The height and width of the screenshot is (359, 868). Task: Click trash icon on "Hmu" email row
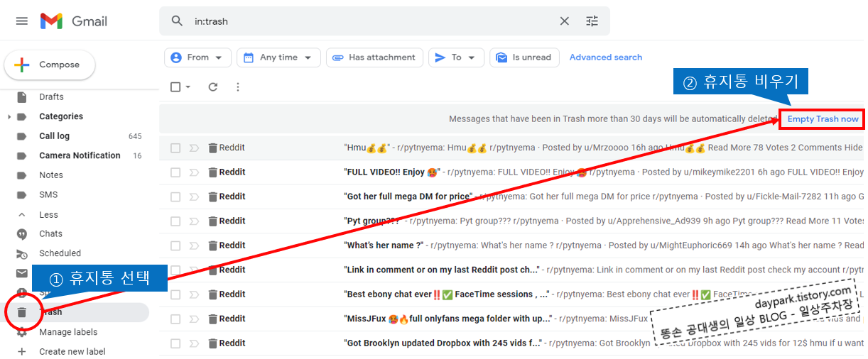[212, 148]
